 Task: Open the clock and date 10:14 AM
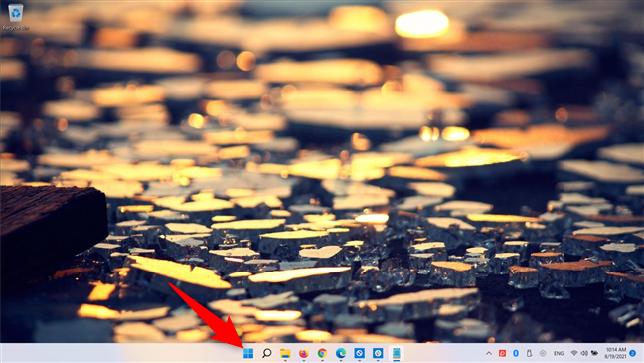click(x=615, y=353)
